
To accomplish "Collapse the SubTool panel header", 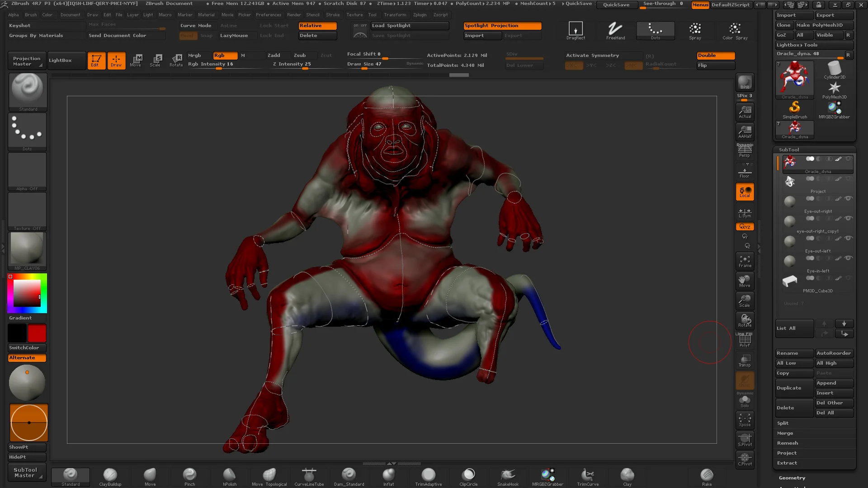I will pyautogui.click(x=789, y=150).
